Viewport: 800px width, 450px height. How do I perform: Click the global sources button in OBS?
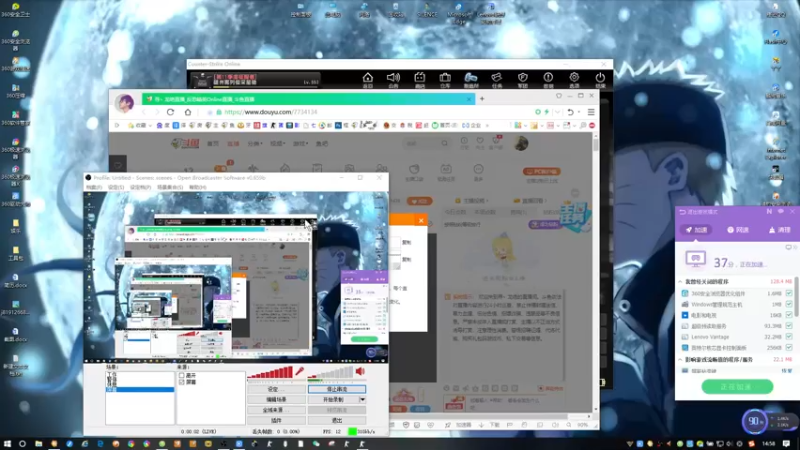coord(276,410)
